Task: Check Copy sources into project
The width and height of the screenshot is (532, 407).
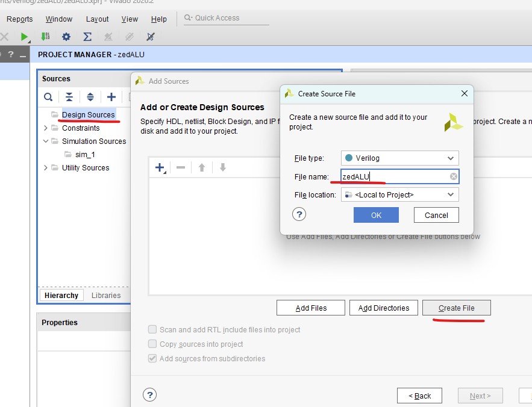Action: (x=152, y=344)
